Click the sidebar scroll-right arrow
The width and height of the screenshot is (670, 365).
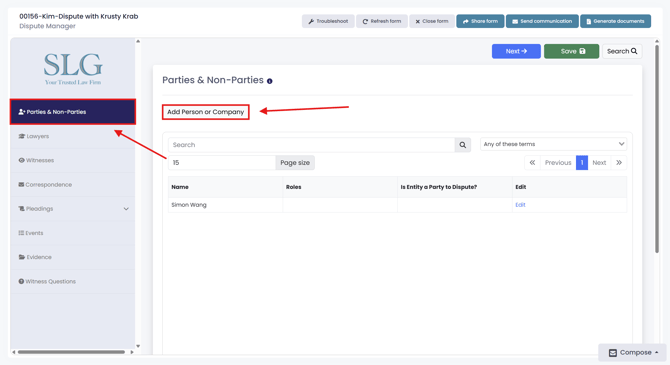click(x=132, y=352)
